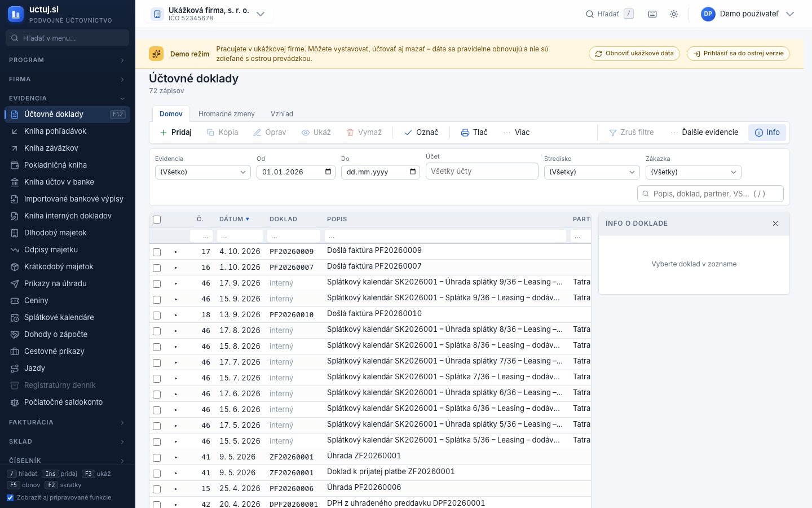The image size is (812, 508).
Task: Open Splátkové kalendáre in sidebar
Action: (x=67, y=317)
